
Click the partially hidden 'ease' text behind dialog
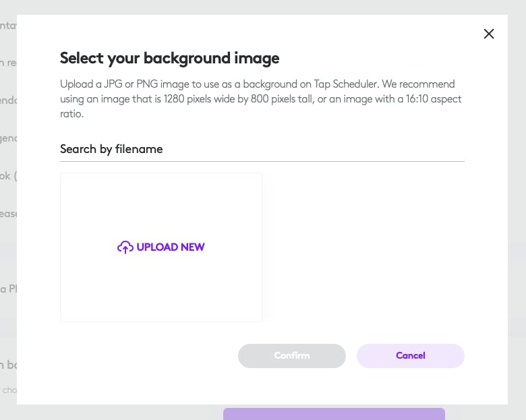point(8,214)
